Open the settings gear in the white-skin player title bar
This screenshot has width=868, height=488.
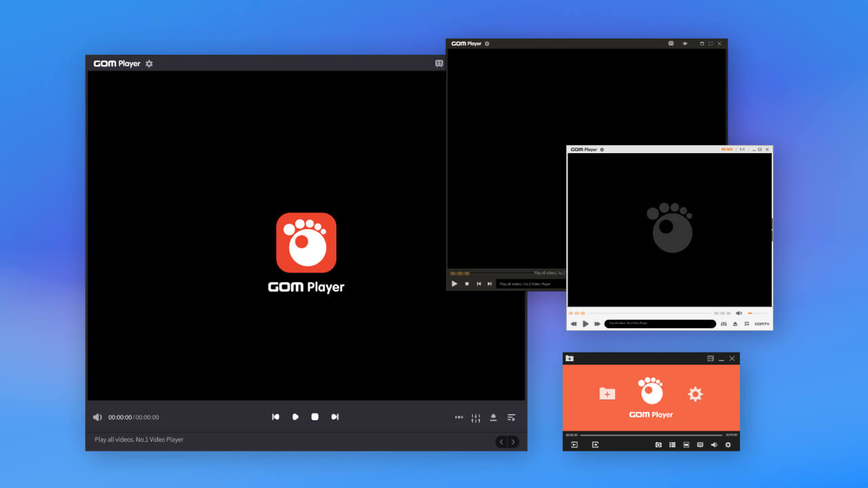coord(602,150)
